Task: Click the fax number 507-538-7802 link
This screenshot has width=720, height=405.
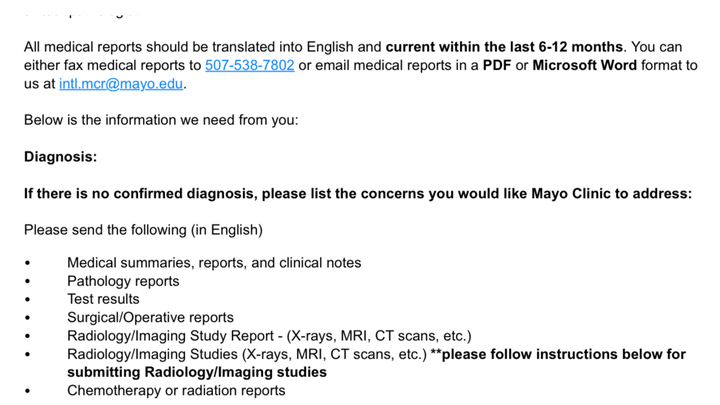Action: [249, 66]
